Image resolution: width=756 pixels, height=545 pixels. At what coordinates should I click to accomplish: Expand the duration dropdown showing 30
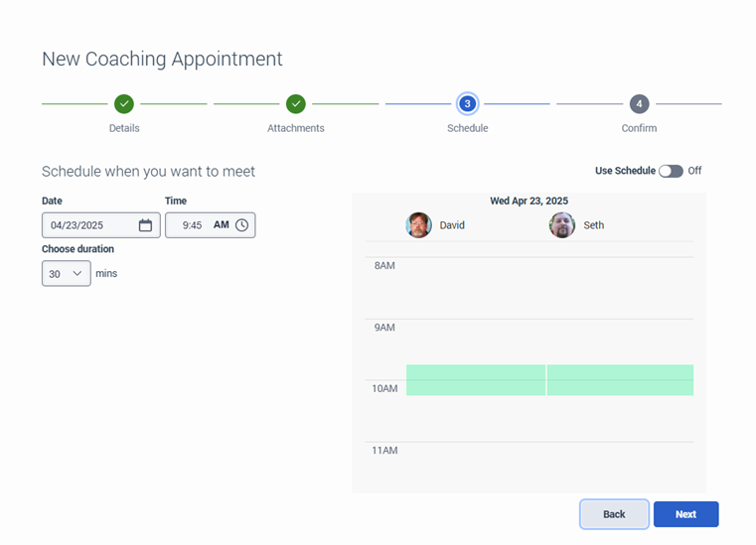coord(67,273)
